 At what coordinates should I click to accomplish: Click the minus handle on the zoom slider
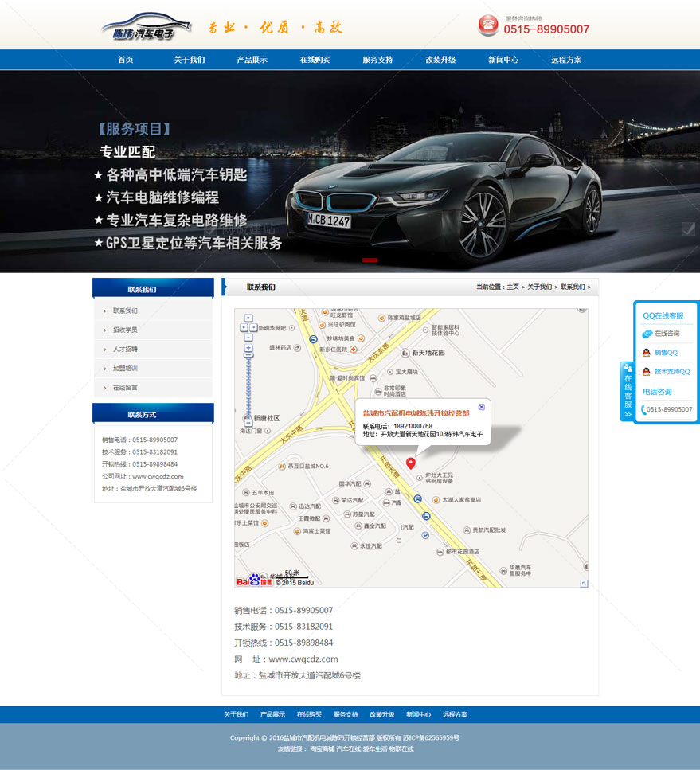point(248,355)
